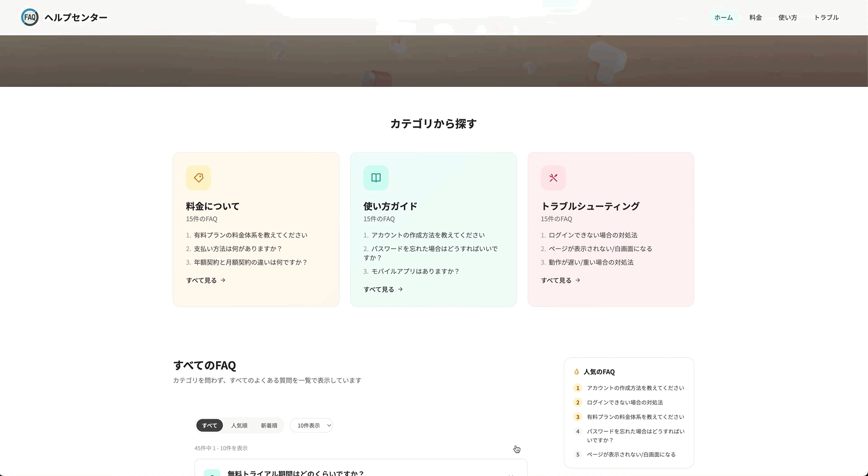The height and width of the screenshot is (476, 868).
Task: Click arrow icon next to 料金 すべて見る
Action: point(223,280)
